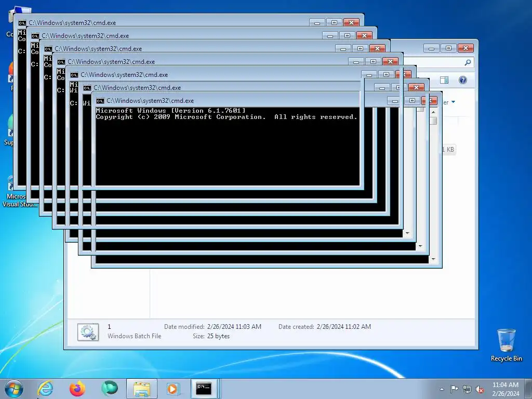This screenshot has width=532, height=399.
Task: Close the rearmost cmd.exe window
Action: (351, 23)
